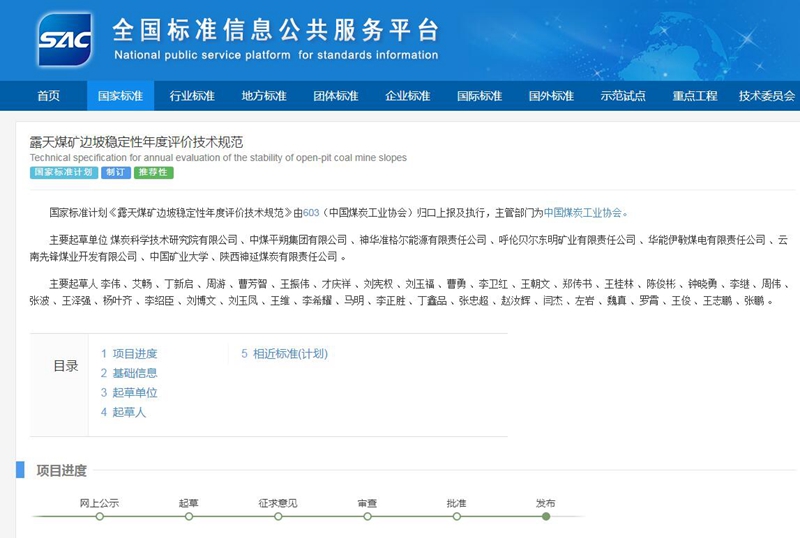Open the 中国煤炭工业协会 department link
The height and width of the screenshot is (538, 800).
pos(583,212)
